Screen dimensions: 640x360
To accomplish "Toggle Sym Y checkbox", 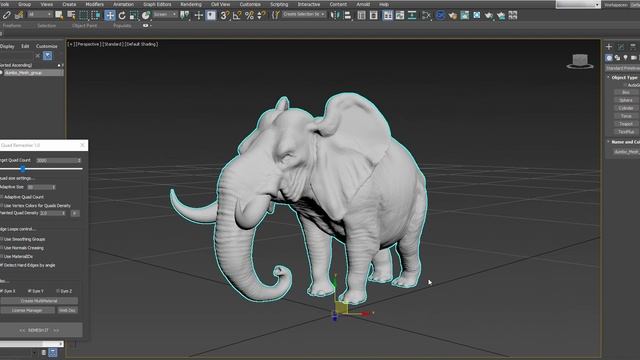I will (x=29, y=291).
